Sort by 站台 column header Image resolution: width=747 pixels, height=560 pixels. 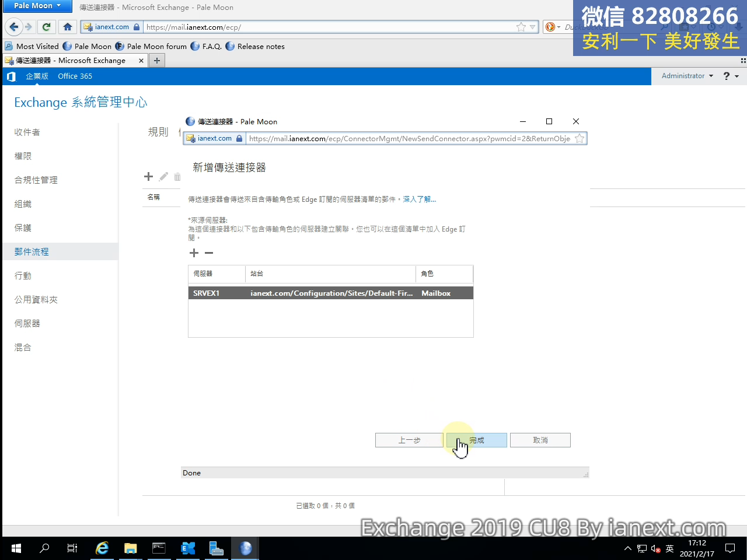click(x=330, y=274)
